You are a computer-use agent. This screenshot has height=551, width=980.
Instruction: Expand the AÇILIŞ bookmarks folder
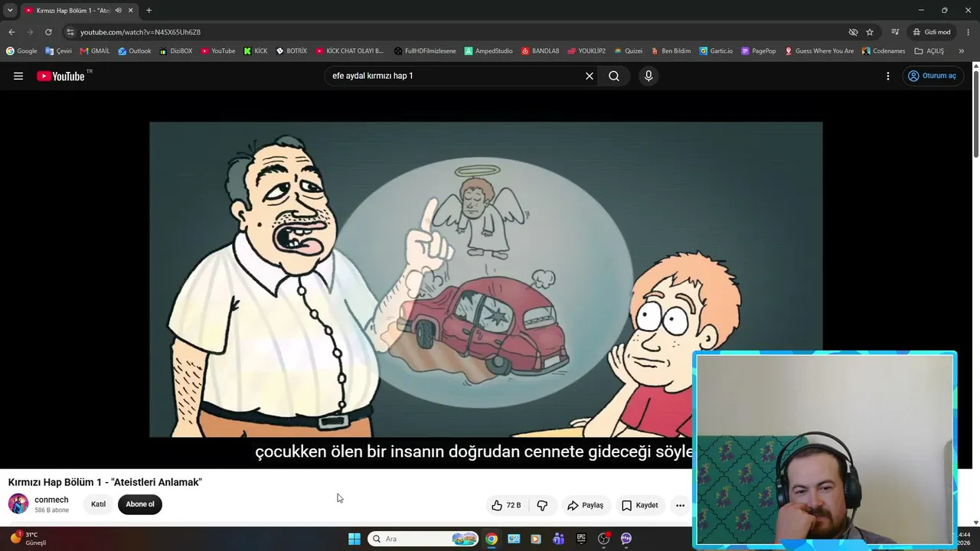(x=929, y=51)
